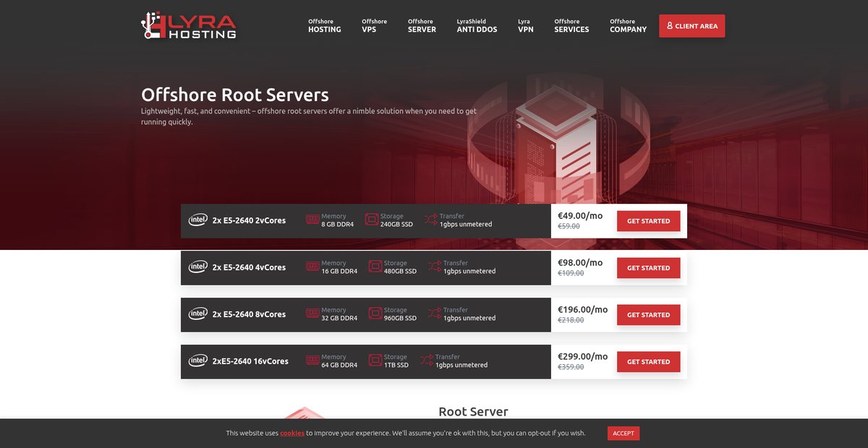Click the storage icon for 1TB SSD
The width and height of the screenshot is (868, 448).
(375, 361)
